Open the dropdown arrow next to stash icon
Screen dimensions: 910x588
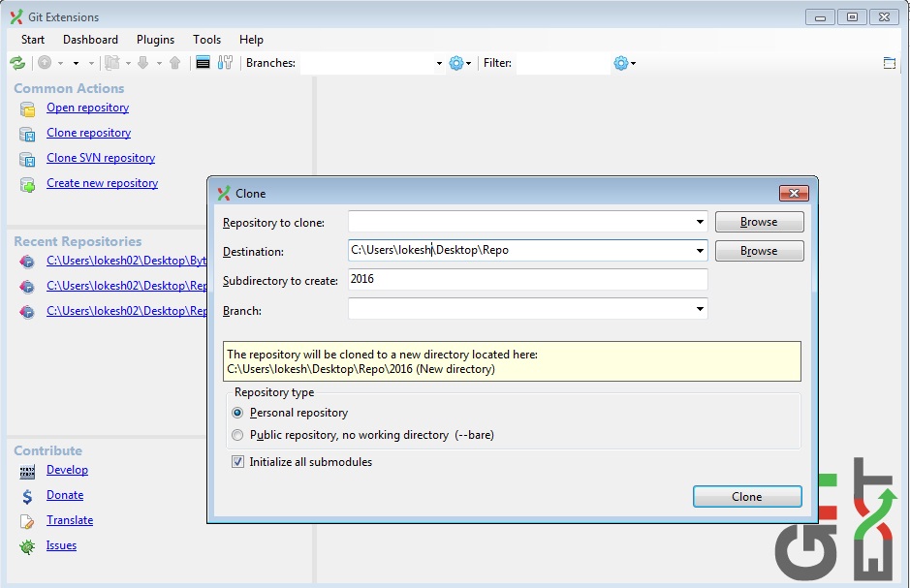(128, 63)
